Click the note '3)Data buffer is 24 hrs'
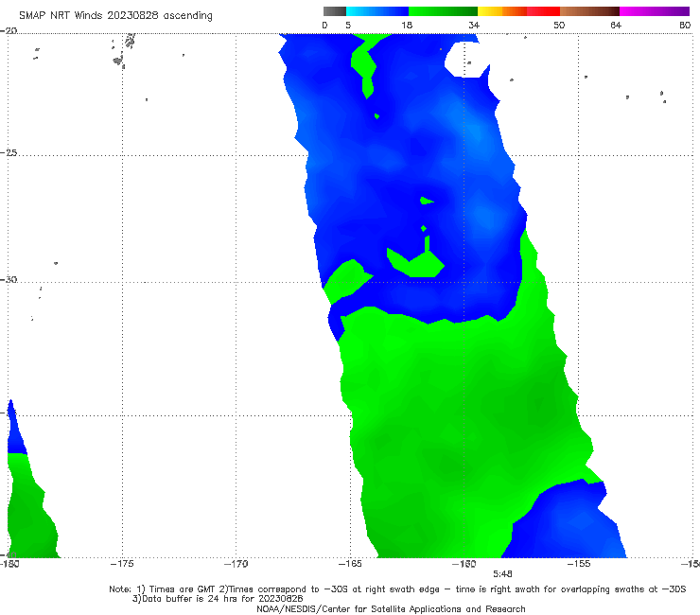Screen dimensions: 700x615 (218, 599)
